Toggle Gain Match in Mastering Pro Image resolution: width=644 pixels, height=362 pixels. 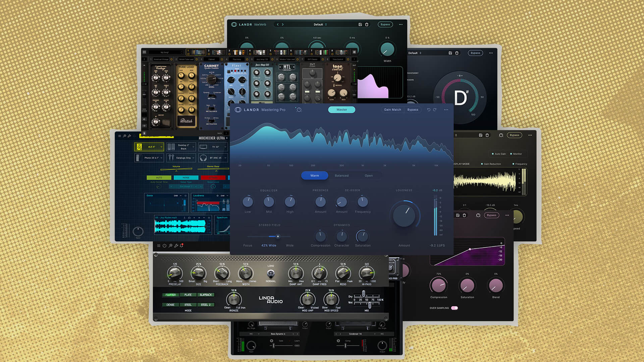coord(392,110)
